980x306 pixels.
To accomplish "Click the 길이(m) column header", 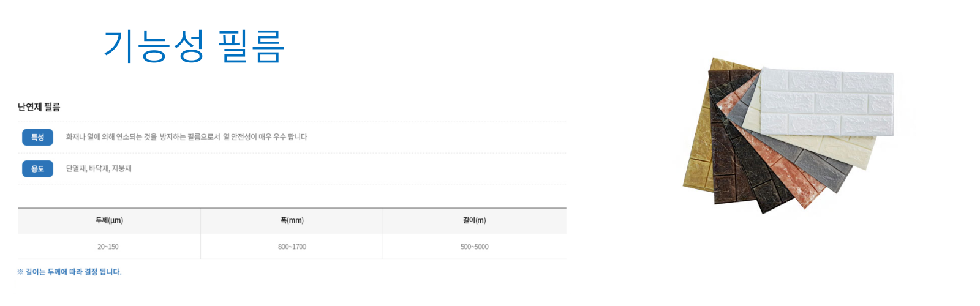I will click(x=475, y=220).
